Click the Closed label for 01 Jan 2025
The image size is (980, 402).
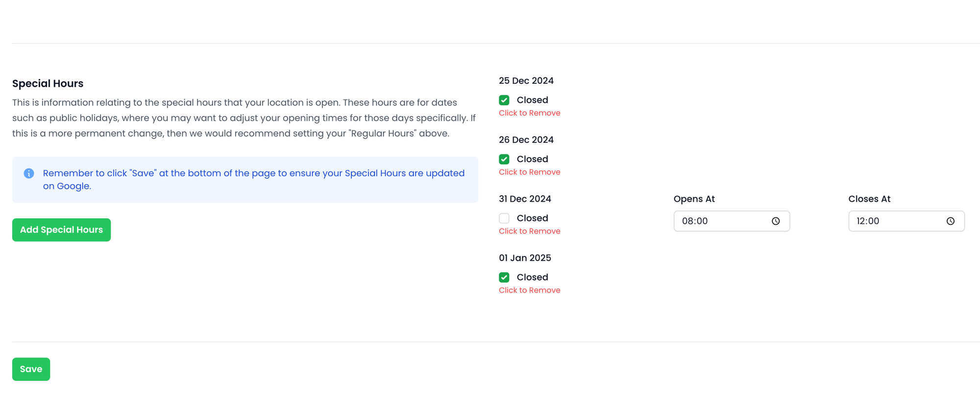pos(532,277)
